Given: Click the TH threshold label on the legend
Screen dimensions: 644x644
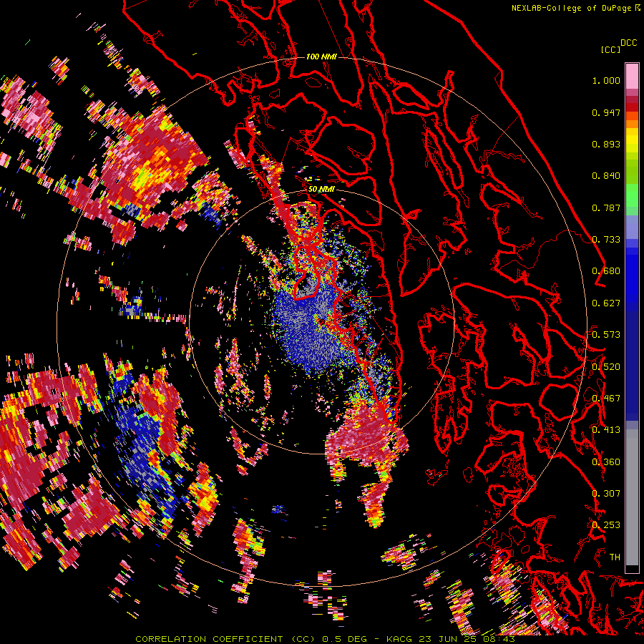Looking at the screenshot, I should click(615, 557).
